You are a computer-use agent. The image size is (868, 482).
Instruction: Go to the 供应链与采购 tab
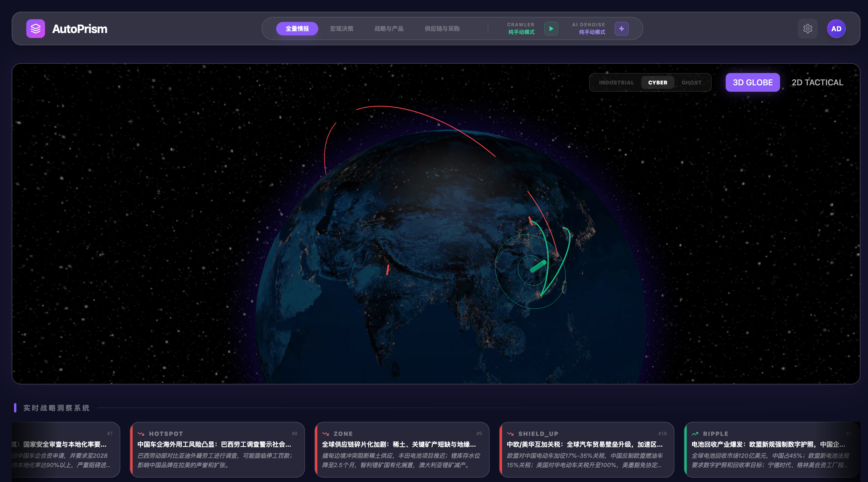442,29
